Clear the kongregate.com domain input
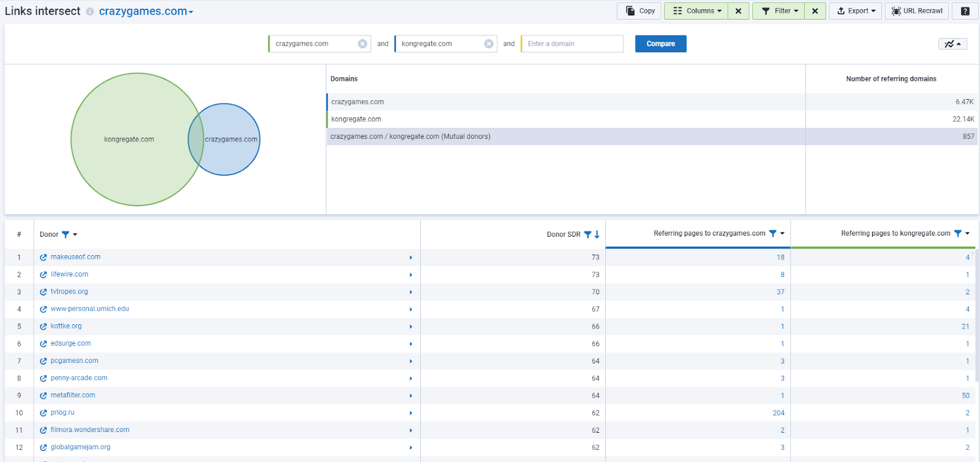Screen dimensions: 980x462 489,43
